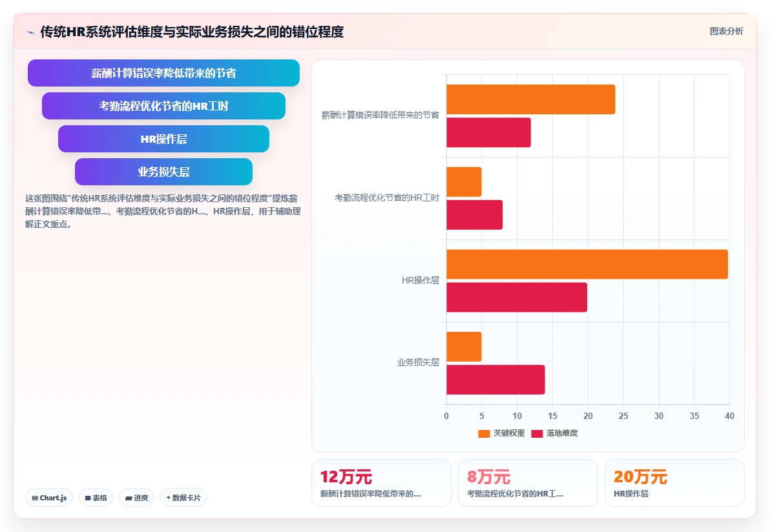
Task: Click the orange bar for HR操作层 in chart
Action: pos(587,265)
